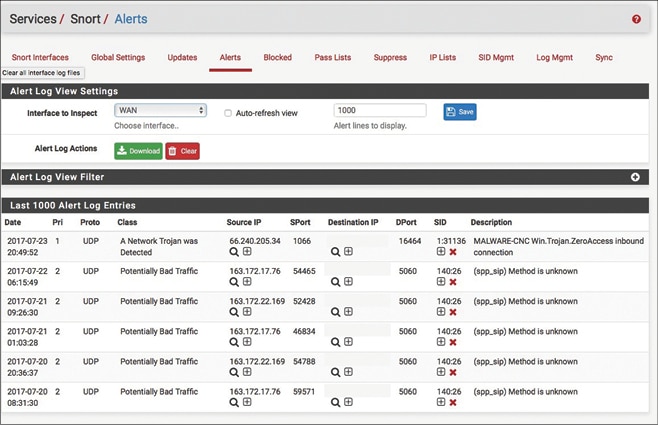Click magnifier lookup icon under source IP 66.240.205.34
Screen dimensions: 658x425
[x=234, y=252]
